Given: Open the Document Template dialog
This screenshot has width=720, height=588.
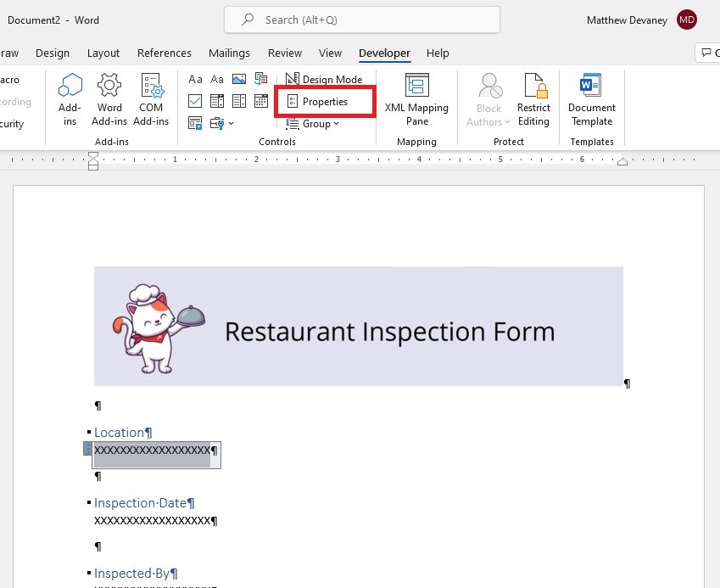Looking at the screenshot, I should (x=591, y=99).
